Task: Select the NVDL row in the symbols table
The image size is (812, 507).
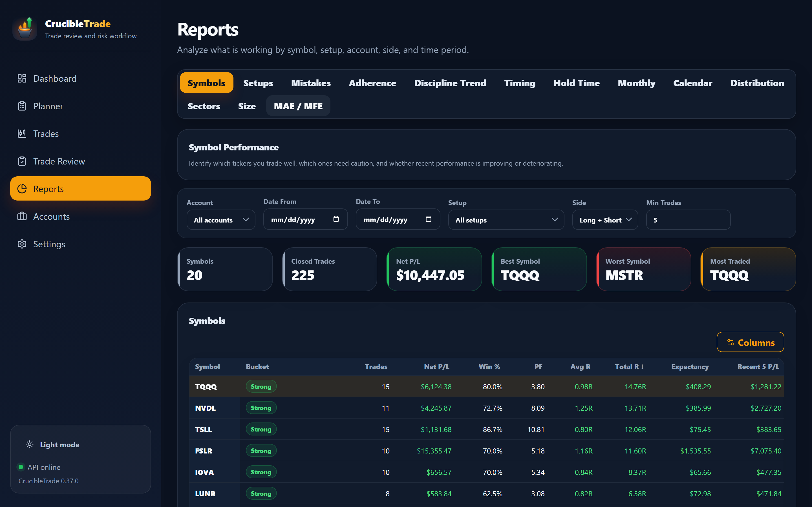Action: point(487,408)
